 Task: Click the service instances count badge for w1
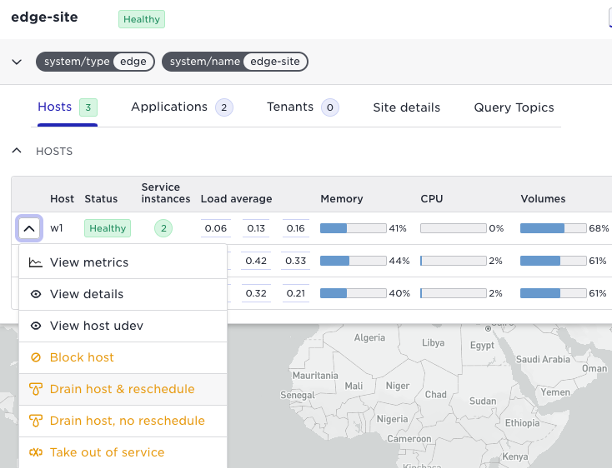(x=162, y=228)
